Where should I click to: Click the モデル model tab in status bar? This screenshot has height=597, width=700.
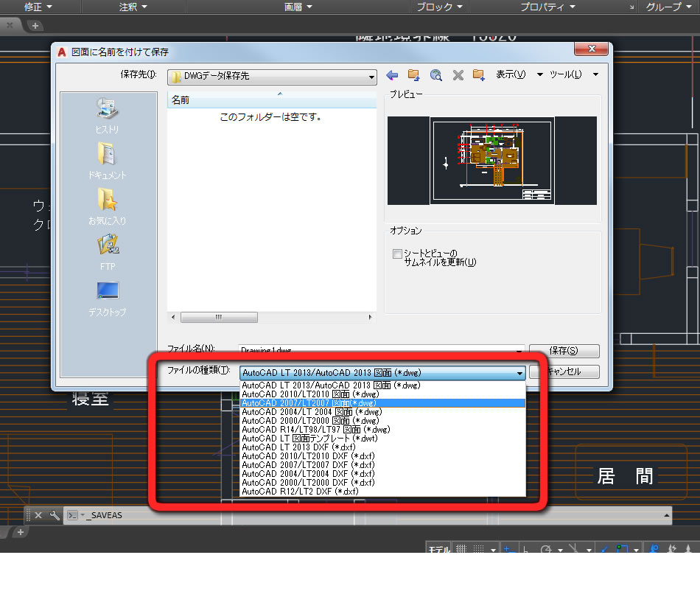click(439, 549)
